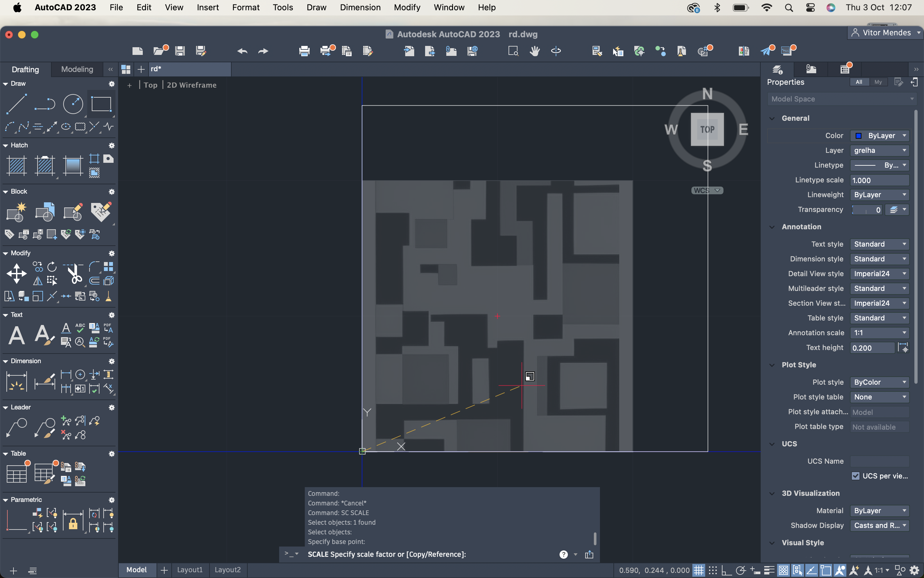Open the Lineweight ByLayer dropdown
Image resolution: width=924 pixels, height=578 pixels.
click(879, 195)
